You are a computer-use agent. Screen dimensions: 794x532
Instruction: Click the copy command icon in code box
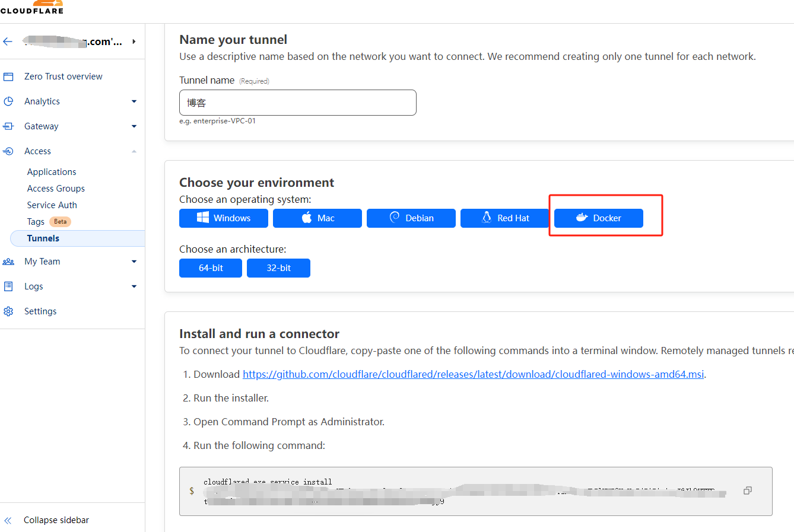point(747,490)
